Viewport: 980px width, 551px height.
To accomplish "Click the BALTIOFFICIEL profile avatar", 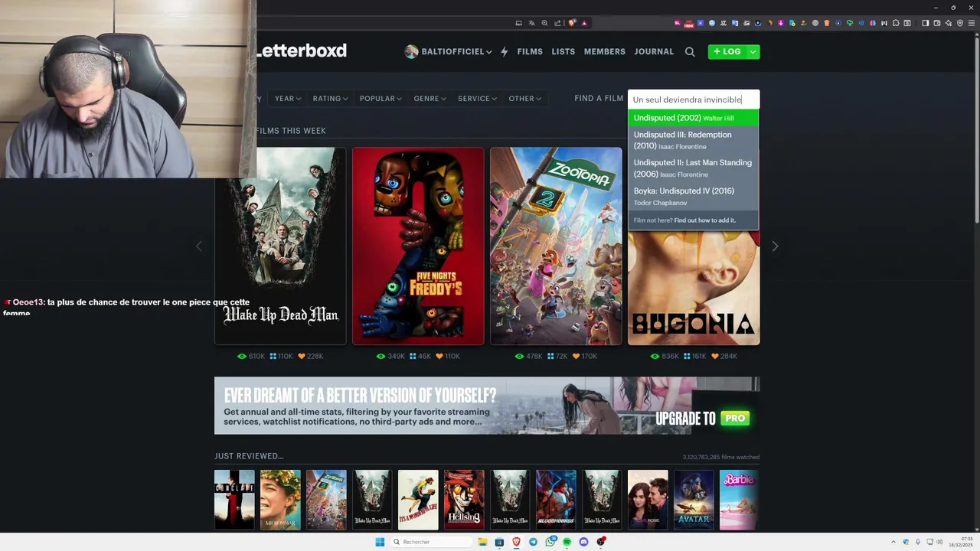I will (411, 51).
